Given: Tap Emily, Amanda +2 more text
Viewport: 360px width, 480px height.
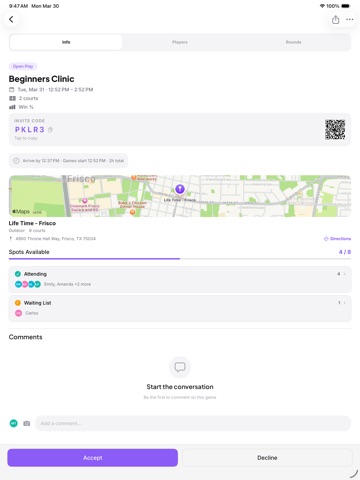Looking at the screenshot, I should point(67,284).
